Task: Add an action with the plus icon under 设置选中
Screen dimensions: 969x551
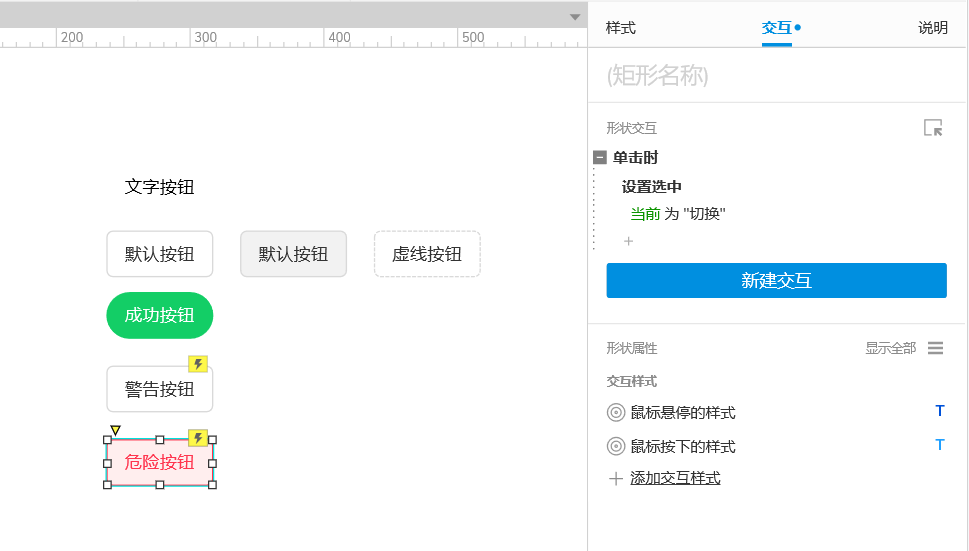Action: [x=628, y=241]
